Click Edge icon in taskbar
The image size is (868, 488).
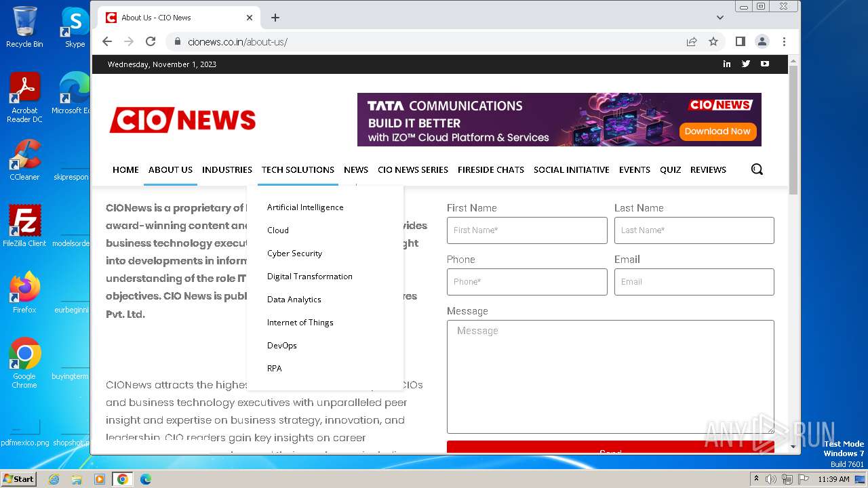click(145, 479)
